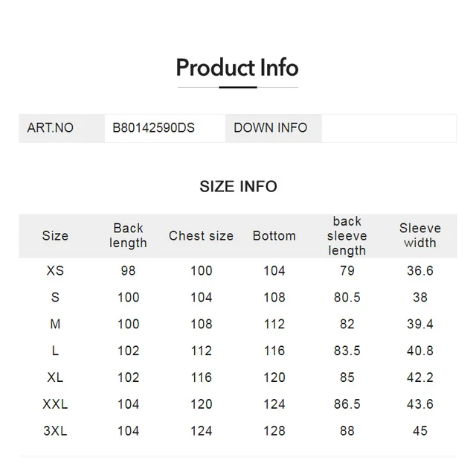Select the XS size row label
This screenshot has width=476, height=469.
coord(55,271)
